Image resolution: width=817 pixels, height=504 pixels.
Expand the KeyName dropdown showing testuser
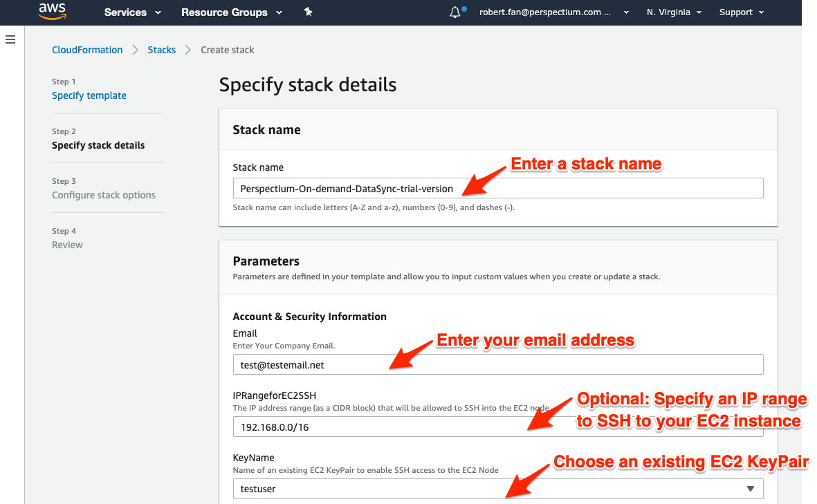point(497,489)
